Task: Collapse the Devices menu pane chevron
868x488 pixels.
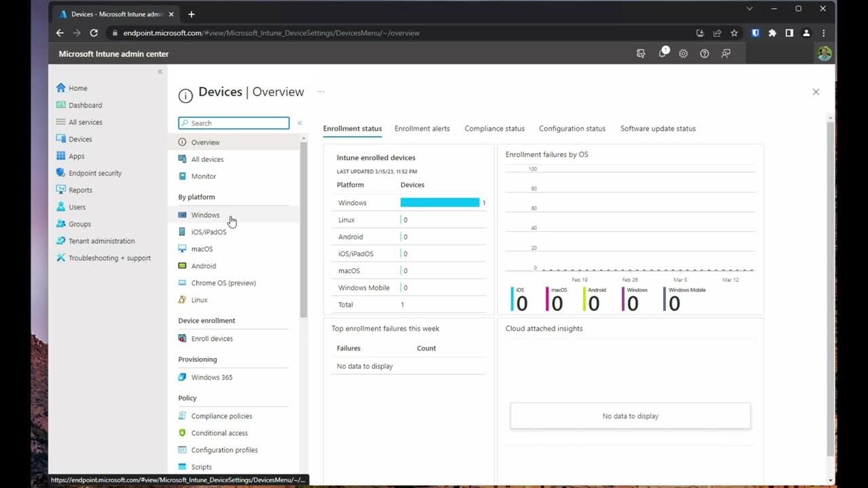Action: point(300,123)
